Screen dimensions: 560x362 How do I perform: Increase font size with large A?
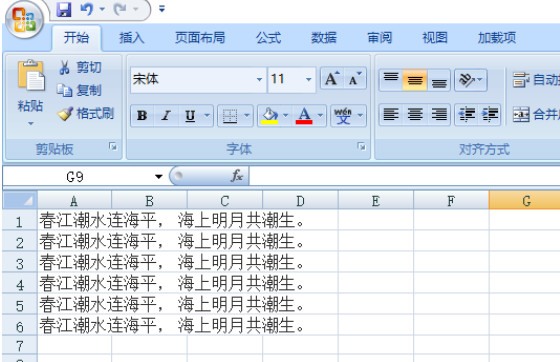(332, 79)
